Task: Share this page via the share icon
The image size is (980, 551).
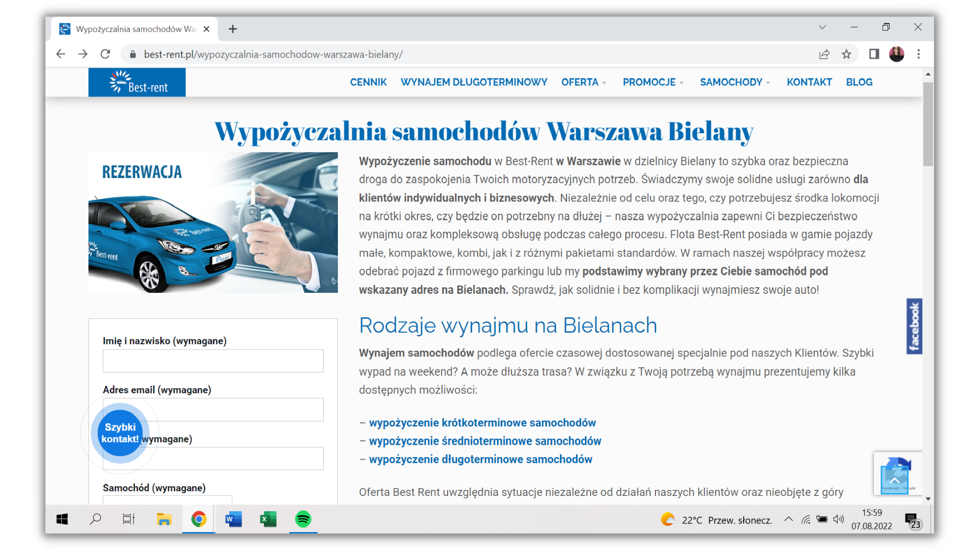Action: pyautogui.click(x=824, y=54)
